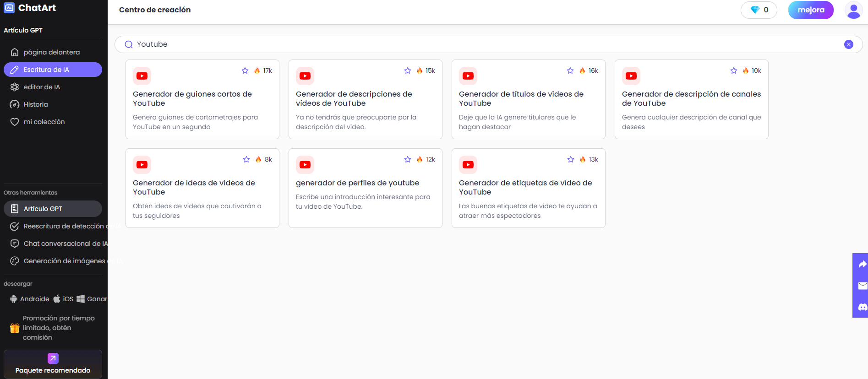868x379 pixels.
Task: Click YouTube icon on perfiles de youtube card
Action: pyautogui.click(x=305, y=165)
